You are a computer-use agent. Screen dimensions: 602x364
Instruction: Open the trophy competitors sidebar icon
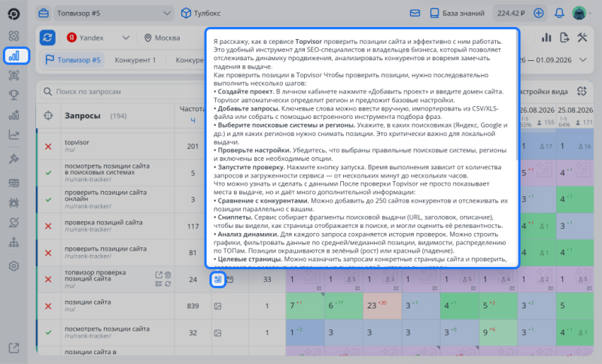(14, 95)
